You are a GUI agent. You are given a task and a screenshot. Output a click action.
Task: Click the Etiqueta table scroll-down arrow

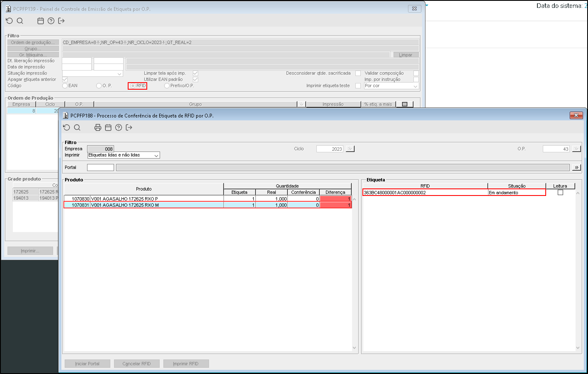pos(578,348)
